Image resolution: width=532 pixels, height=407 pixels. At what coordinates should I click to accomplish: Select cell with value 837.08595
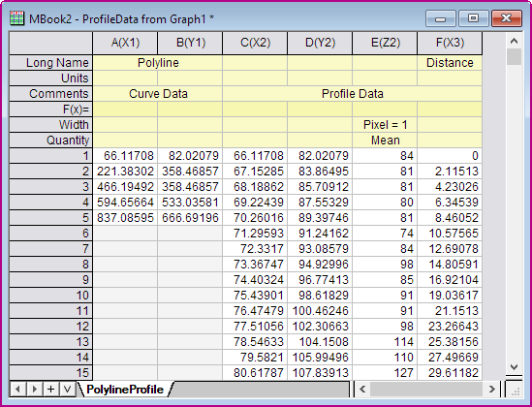tap(125, 218)
